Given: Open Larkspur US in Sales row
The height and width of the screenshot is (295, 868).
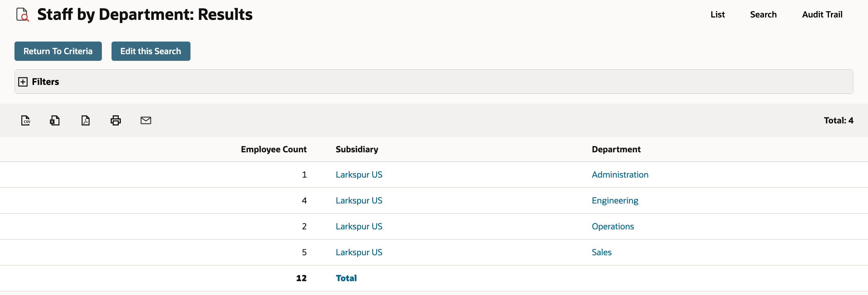Looking at the screenshot, I should pos(359,252).
